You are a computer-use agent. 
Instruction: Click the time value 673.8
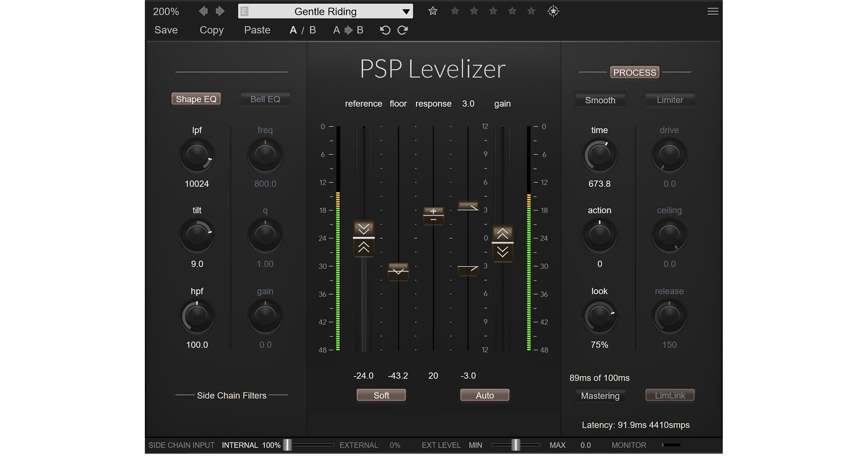599,184
